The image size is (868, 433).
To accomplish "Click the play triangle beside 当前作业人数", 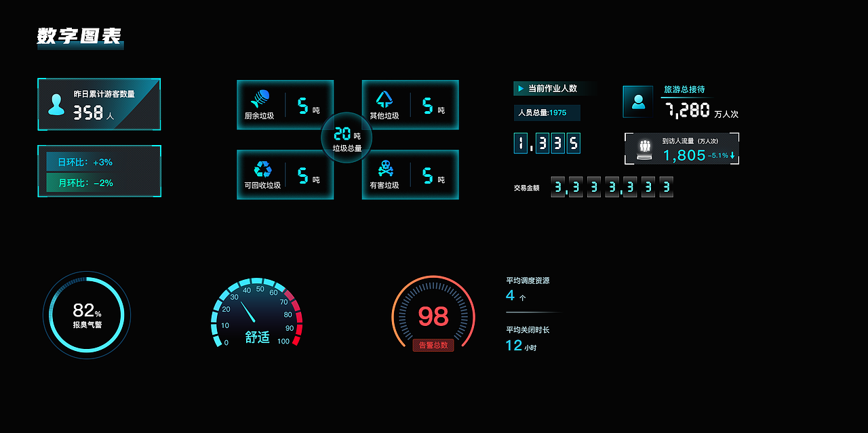I will [520, 88].
